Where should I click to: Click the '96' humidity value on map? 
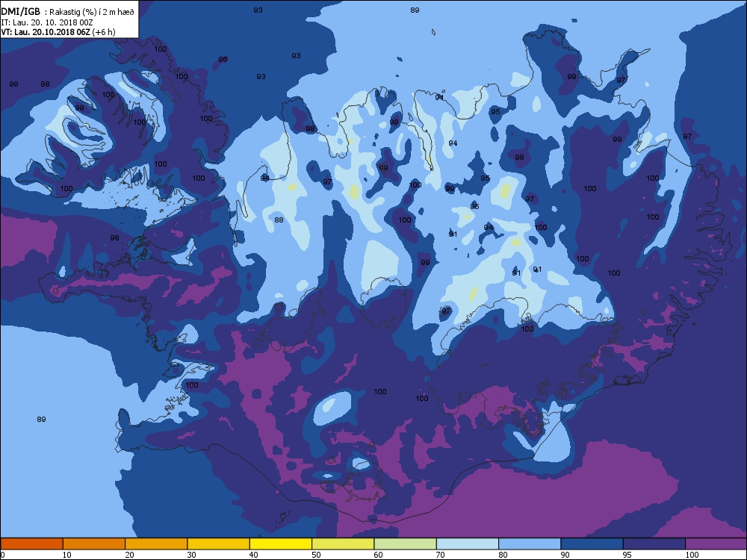click(x=223, y=60)
